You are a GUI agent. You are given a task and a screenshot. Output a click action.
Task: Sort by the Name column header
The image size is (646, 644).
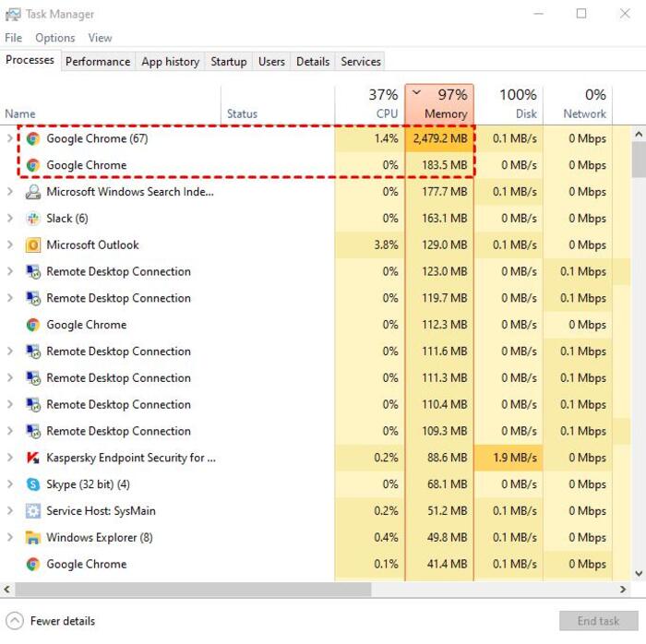(x=111, y=105)
